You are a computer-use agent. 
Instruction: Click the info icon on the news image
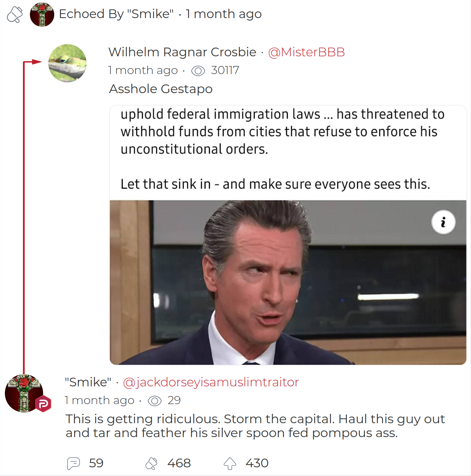[444, 222]
